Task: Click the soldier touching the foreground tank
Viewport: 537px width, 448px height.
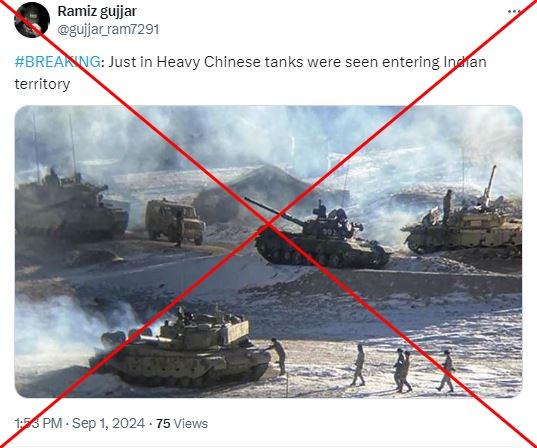Action: [278, 356]
